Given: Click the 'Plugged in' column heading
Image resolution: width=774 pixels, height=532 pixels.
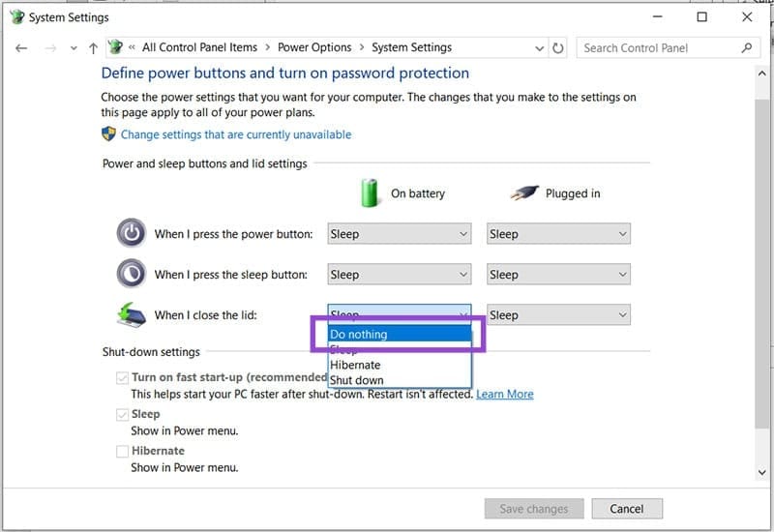Looking at the screenshot, I should tap(573, 193).
